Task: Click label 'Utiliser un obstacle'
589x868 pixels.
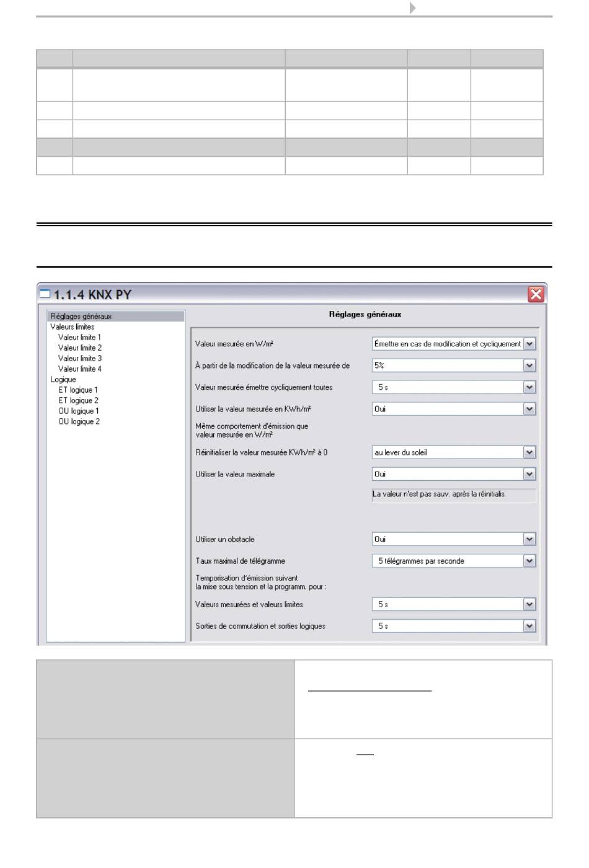Action: (224, 539)
